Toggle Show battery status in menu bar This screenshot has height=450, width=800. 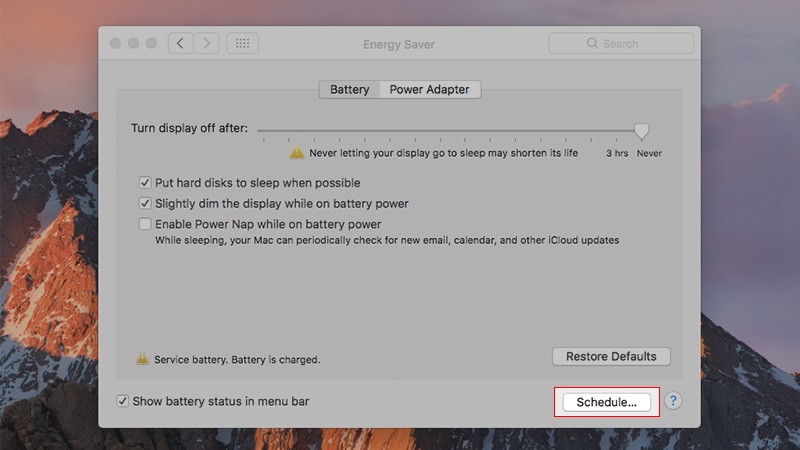(123, 401)
